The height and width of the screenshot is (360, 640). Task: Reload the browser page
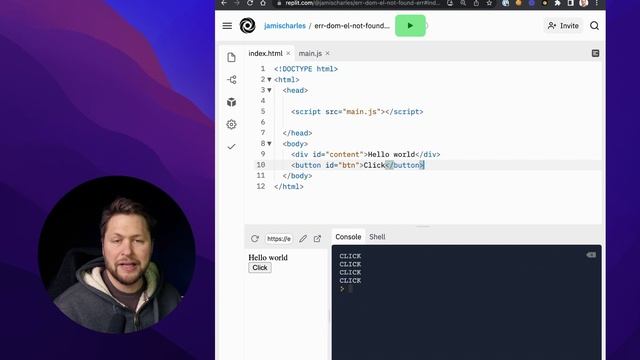[x=250, y=3]
